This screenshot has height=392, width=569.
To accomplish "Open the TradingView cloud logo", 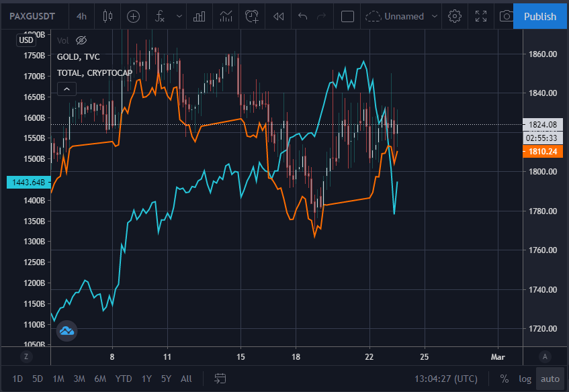I will (x=67, y=331).
